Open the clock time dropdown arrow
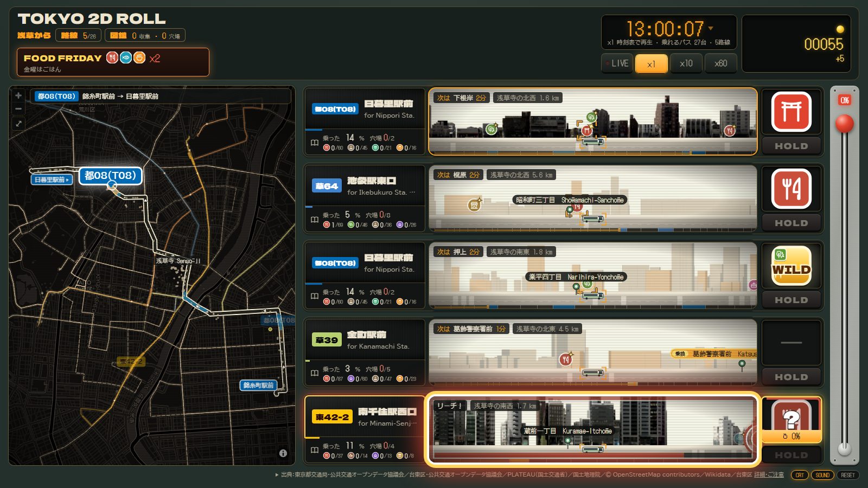The width and height of the screenshot is (868, 488). click(x=711, y=28)
